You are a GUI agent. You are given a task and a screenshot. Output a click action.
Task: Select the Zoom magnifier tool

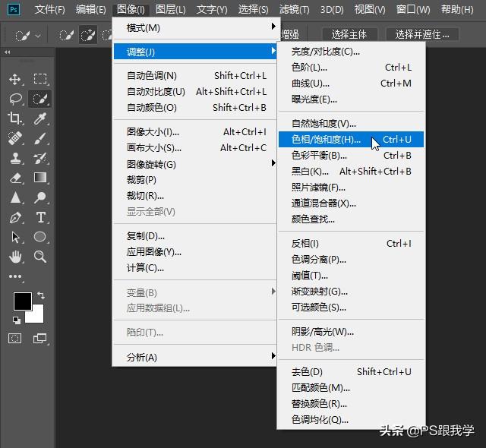click(x=40, y=257)
